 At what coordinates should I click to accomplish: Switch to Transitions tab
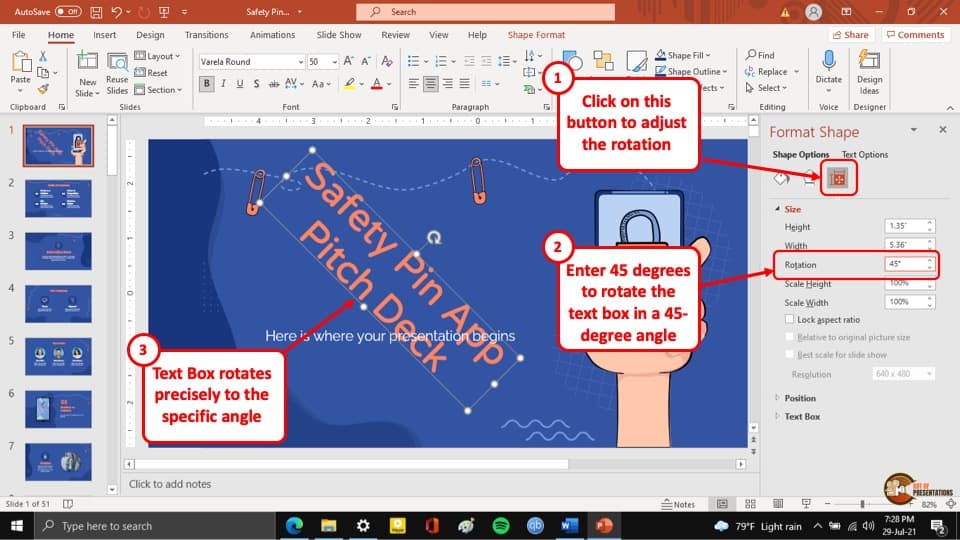(206, 35)
